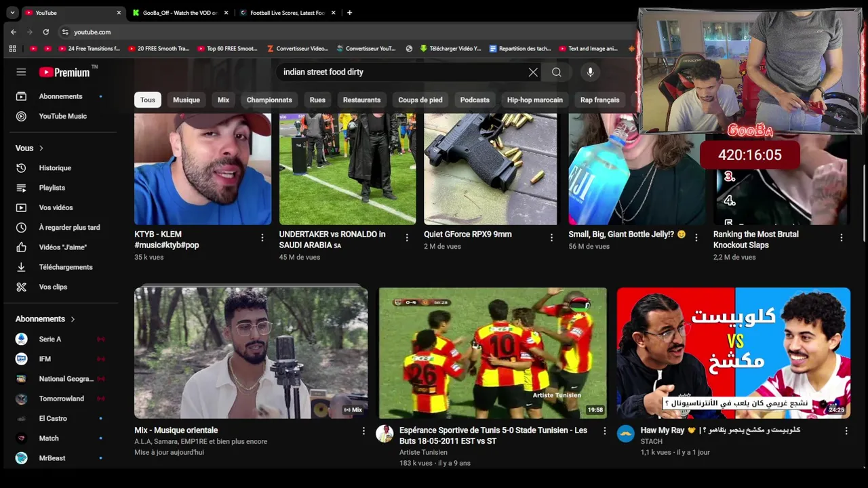Open the Mix - Musique orientale thumbnail
Screen dimensions: 868x488
point(251,352)
